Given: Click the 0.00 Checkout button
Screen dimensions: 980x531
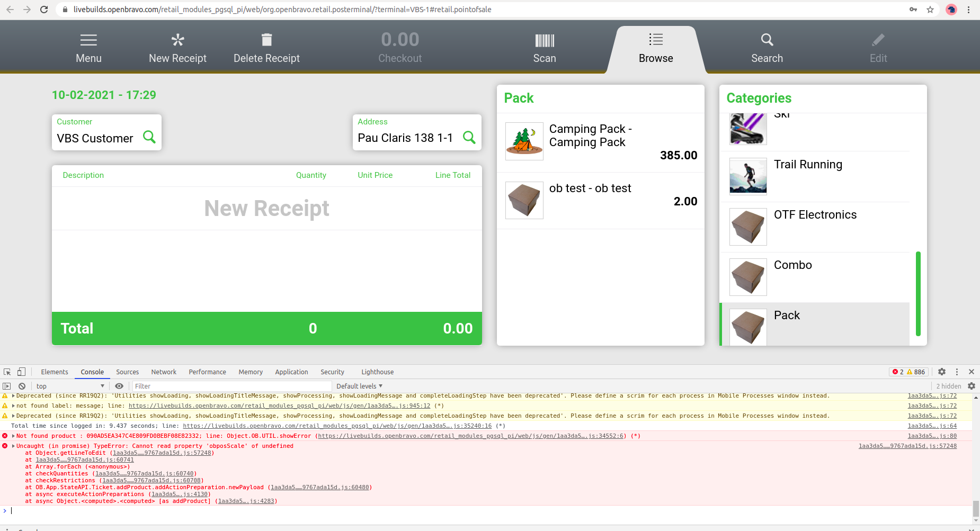Looking at the screenshot, I should point(400,47).
